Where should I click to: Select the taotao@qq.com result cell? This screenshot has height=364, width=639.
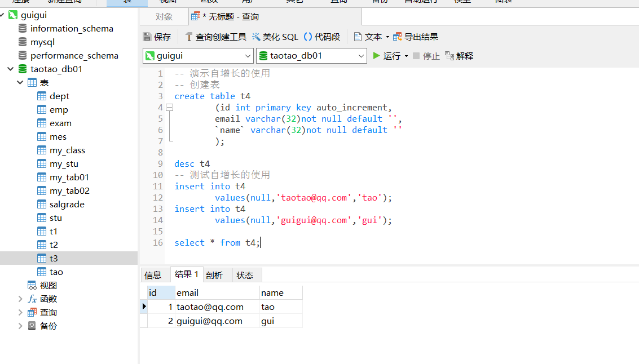[217, 307]
